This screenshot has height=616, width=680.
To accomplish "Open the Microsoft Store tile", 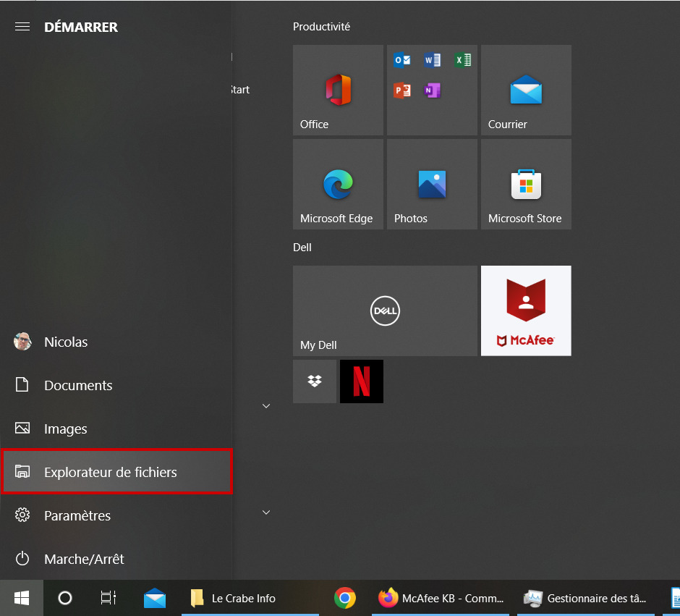I will (526, 184).
